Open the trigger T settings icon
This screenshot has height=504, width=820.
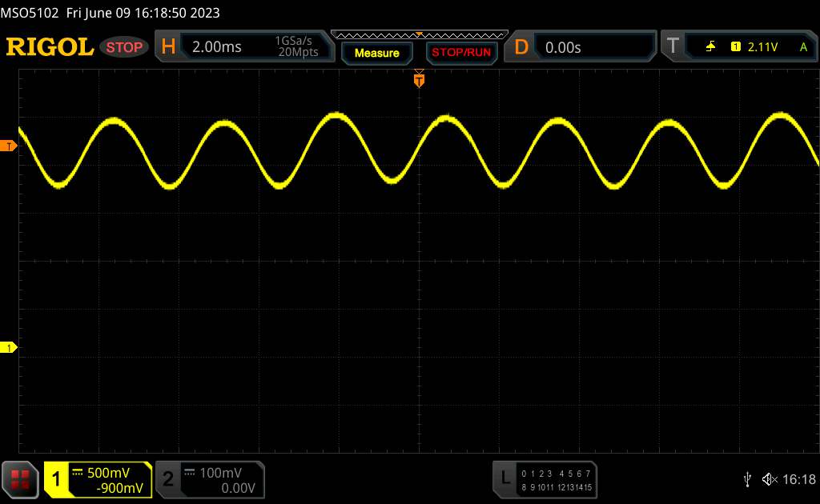click(673, 46)
